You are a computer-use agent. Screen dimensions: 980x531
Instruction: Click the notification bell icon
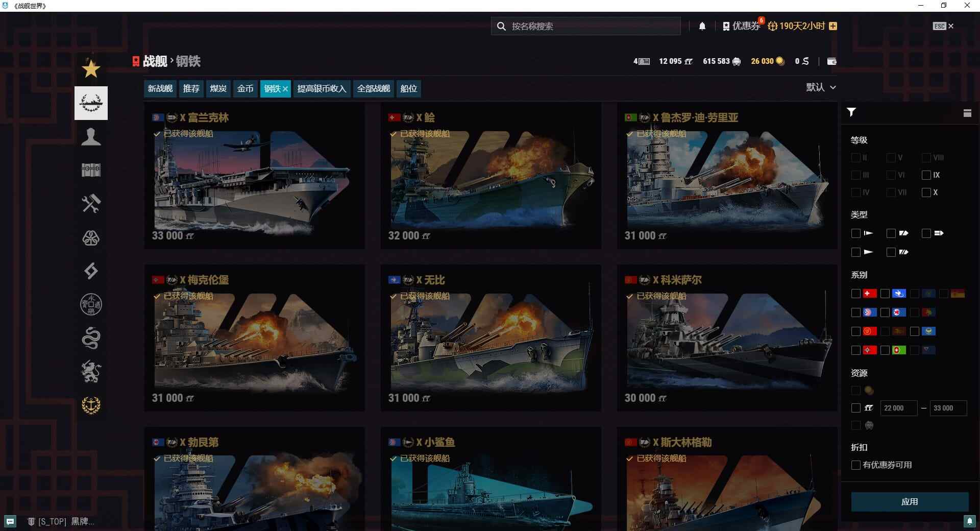point(702,26)
